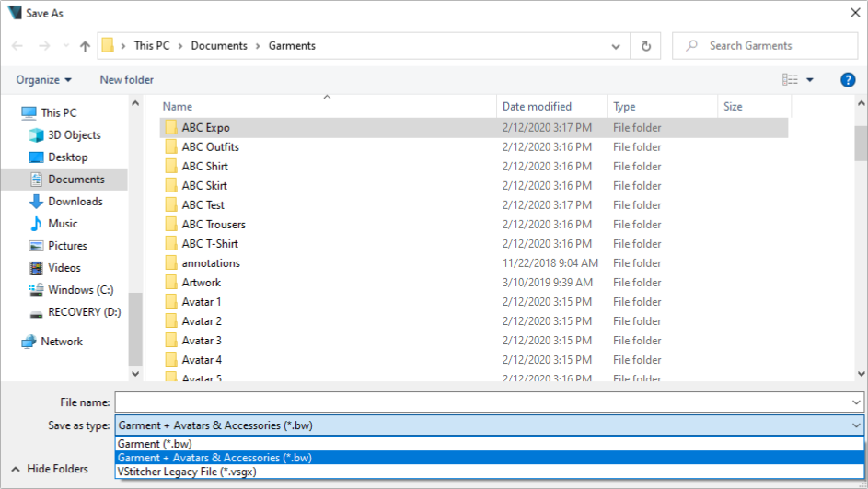Choose Garment (*.bw) file type
This screenshot has height=489, width=868.
click(x=490, y=444)
